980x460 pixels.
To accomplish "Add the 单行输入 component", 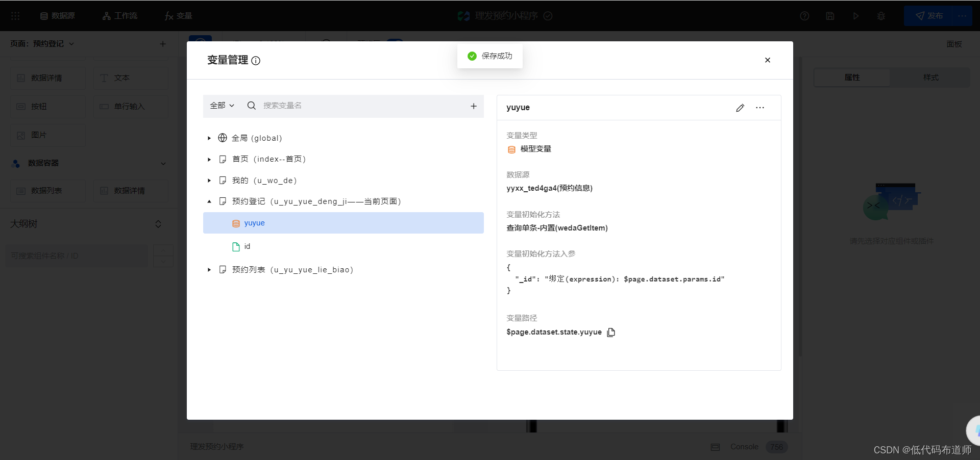I will 131,107.
